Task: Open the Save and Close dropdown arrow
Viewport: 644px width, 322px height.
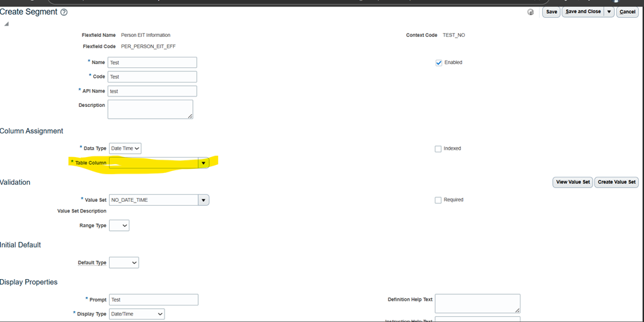Action: click(x=610, y=12)
